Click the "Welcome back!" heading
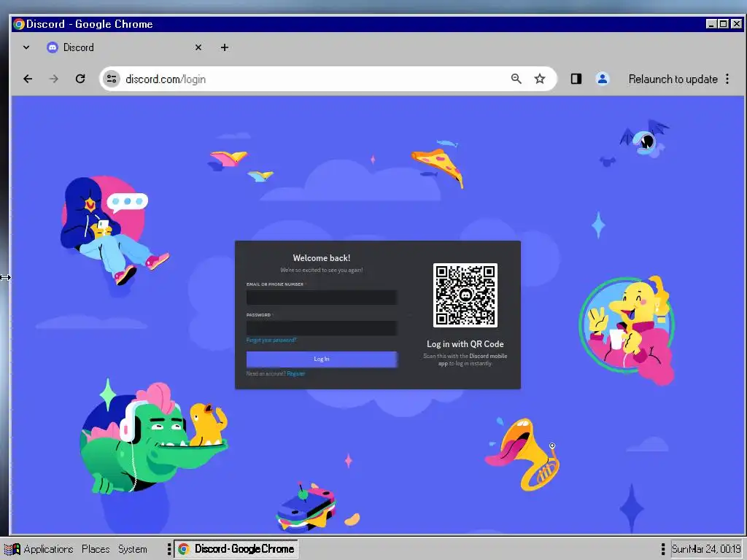The width and height of the screenshot is (747, 560). [322, 258]
